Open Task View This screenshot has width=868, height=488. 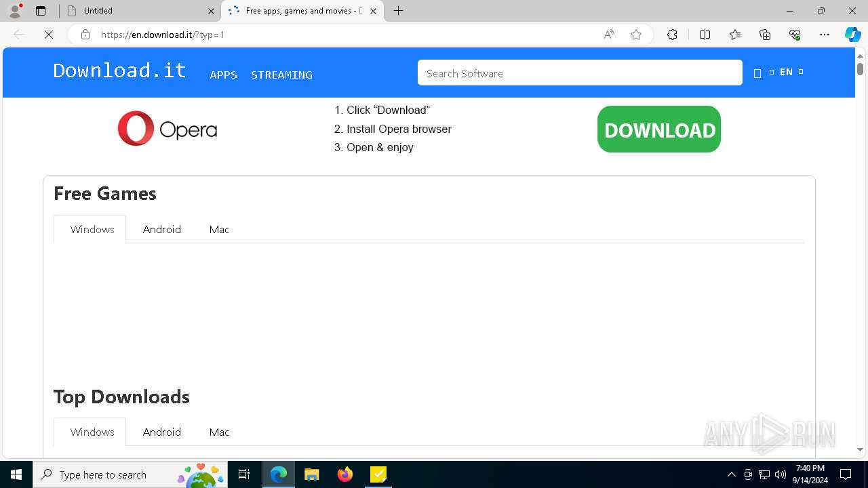pos(244,474)
